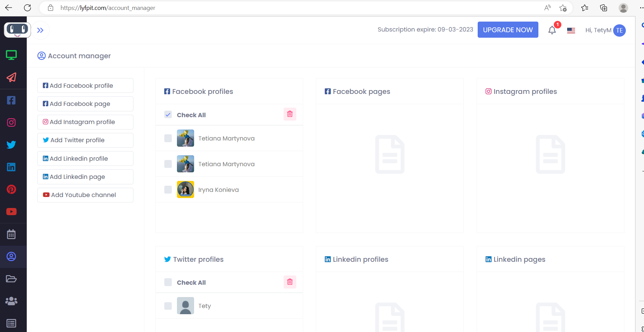Click Add Facebook page
This screenshot has width=644, height=332.
pos(85,104)
